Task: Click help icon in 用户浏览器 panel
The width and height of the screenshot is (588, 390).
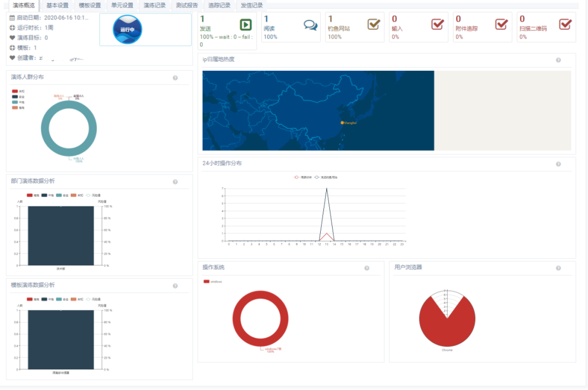Action: (558, 268)
